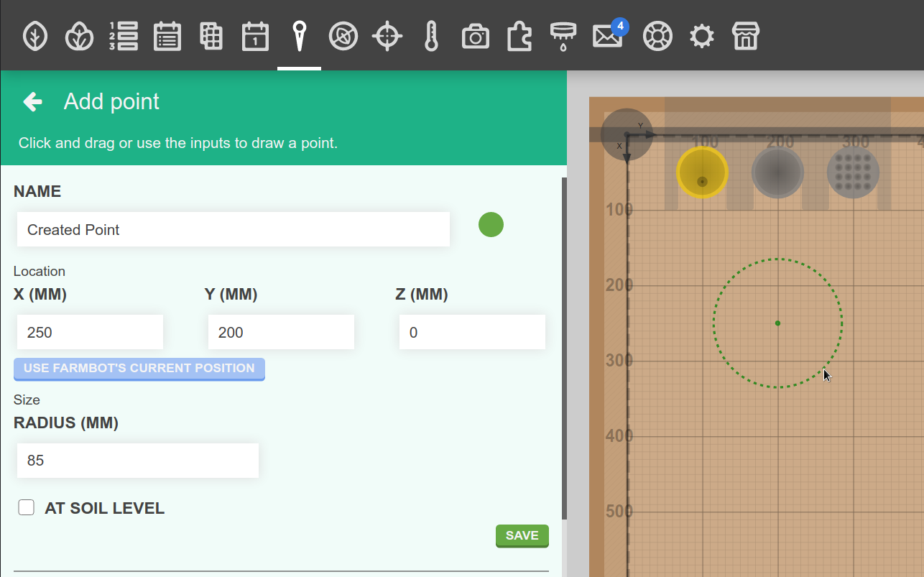Enable the At Soil Level checkbox
Screen dimensions: 924x577
[27, 508]
